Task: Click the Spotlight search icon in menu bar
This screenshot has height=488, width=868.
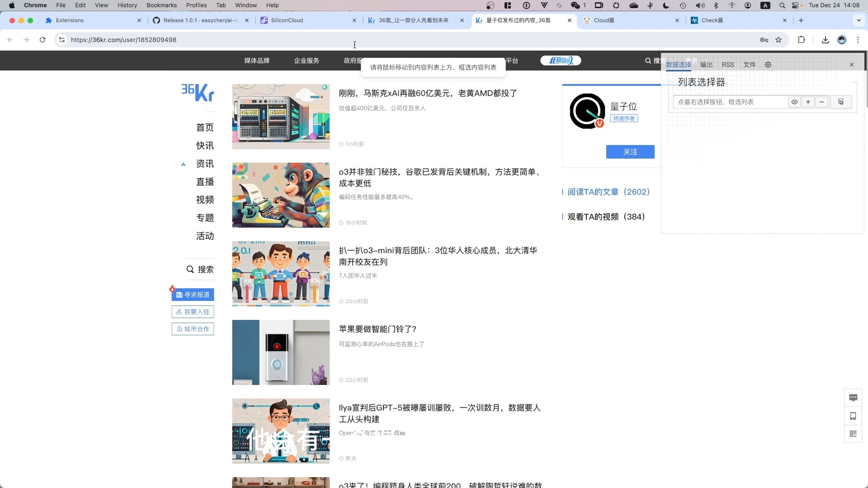Action: 782,5
